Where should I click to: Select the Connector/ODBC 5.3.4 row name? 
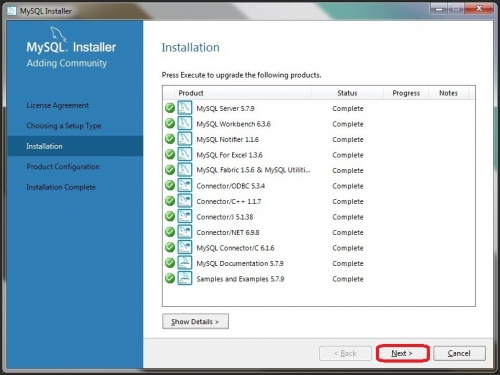click(x=231, y=186)
